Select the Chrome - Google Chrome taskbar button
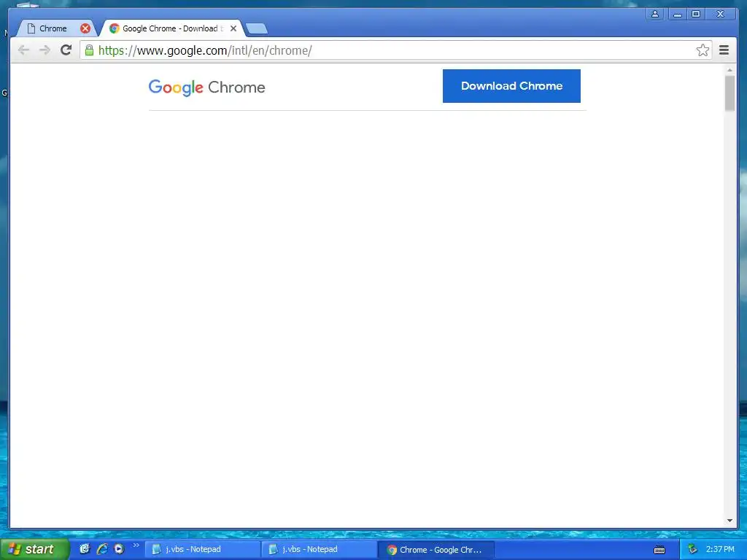The image size is (747, 560). click(x=436, y=550)
